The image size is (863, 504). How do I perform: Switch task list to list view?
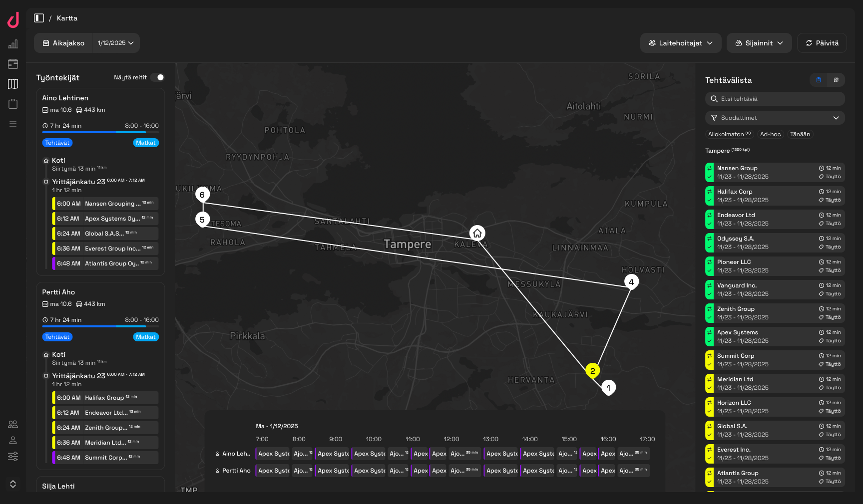click(819, 80)
